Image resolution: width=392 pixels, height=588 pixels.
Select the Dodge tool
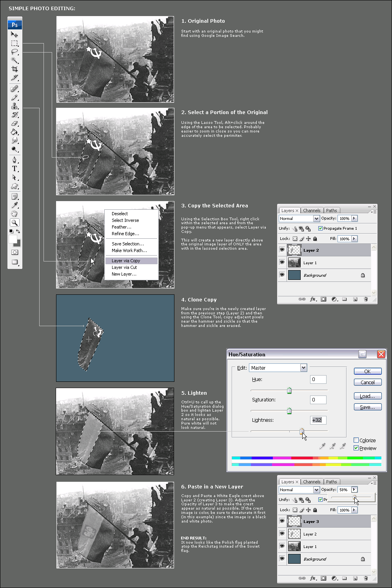(15, 149)
